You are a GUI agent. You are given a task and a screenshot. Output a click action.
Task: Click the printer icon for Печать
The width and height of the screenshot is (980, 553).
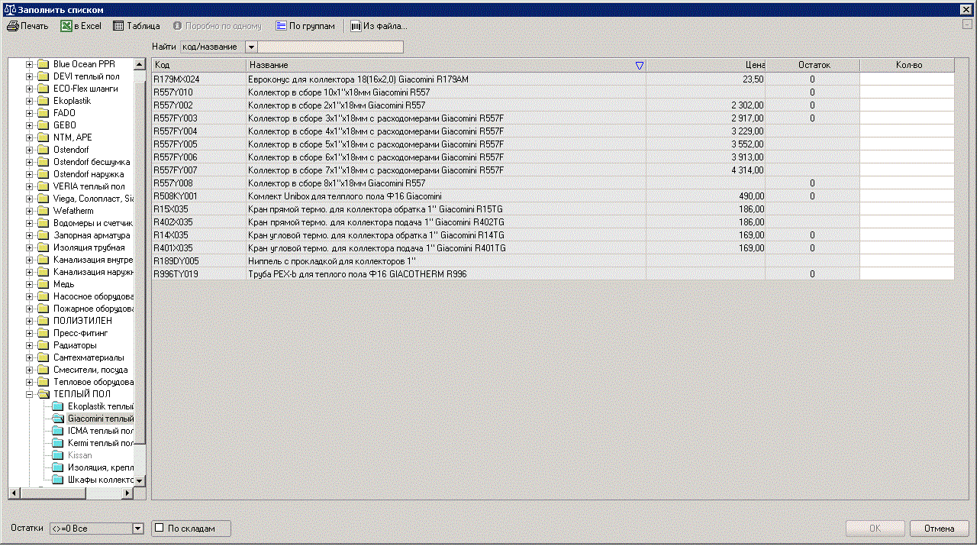click(x=12, y=26)
